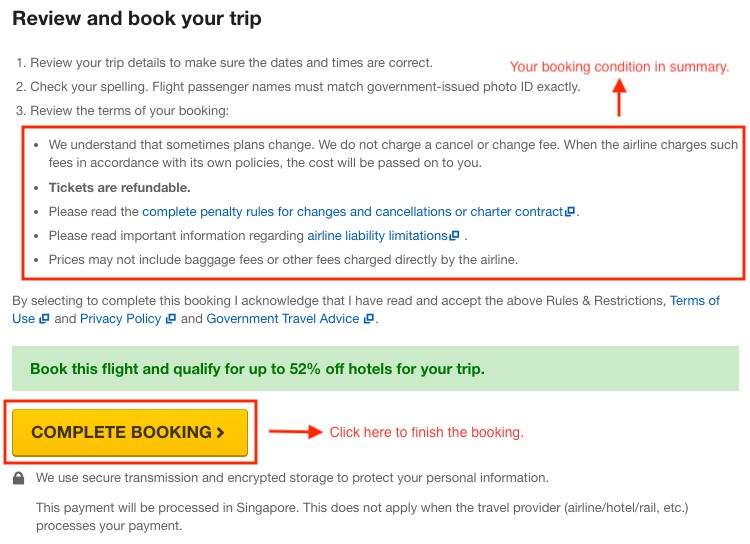
Task: Click the Review and book your trip heading
Action: tap(137, 19)
